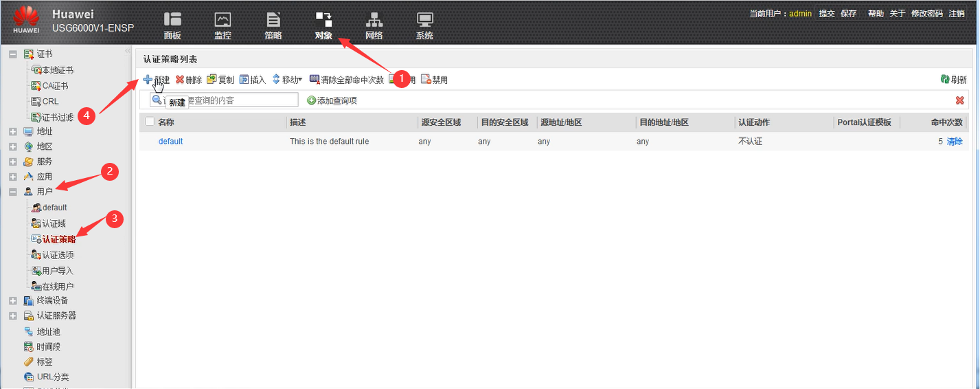Click the 地址 monitor icon
The height and width of the screenshot is (389, 980).
[x=28, y=131]
